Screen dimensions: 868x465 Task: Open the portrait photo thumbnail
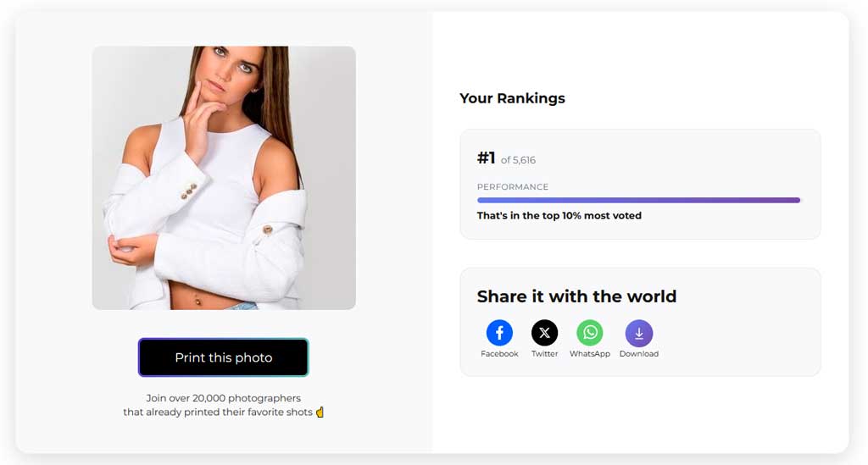224,178
